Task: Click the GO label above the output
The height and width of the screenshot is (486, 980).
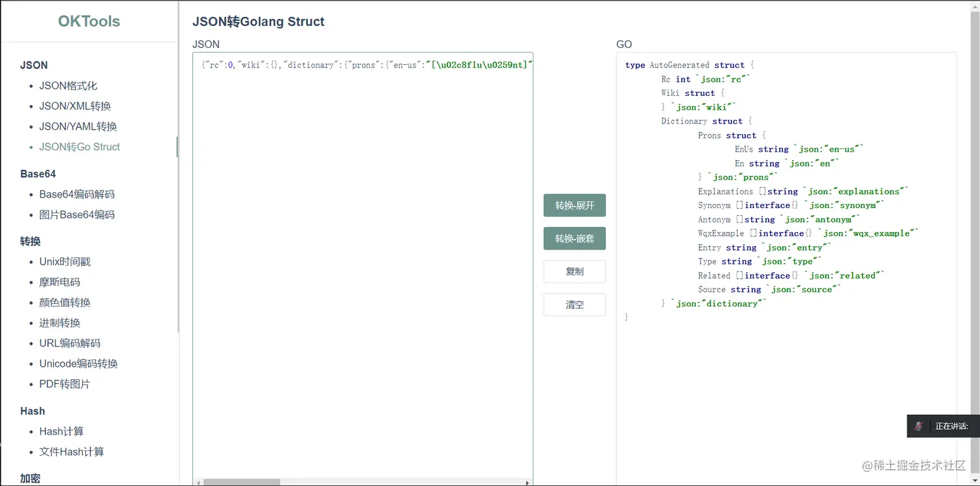Action: click(x=624, y=45)
